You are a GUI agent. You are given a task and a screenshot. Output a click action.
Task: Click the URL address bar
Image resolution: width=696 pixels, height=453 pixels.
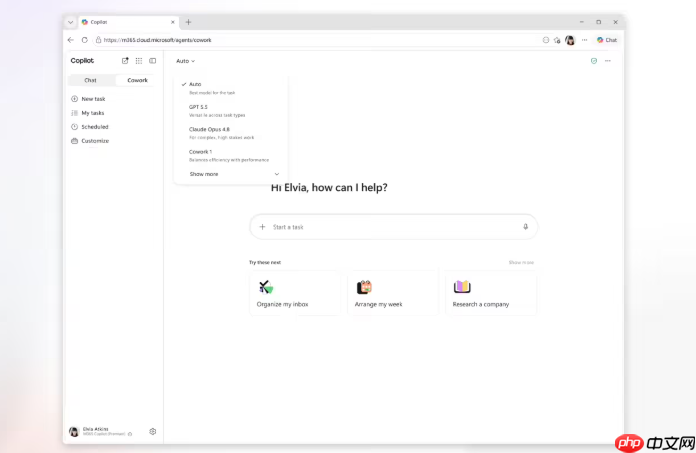pos(315,40)
